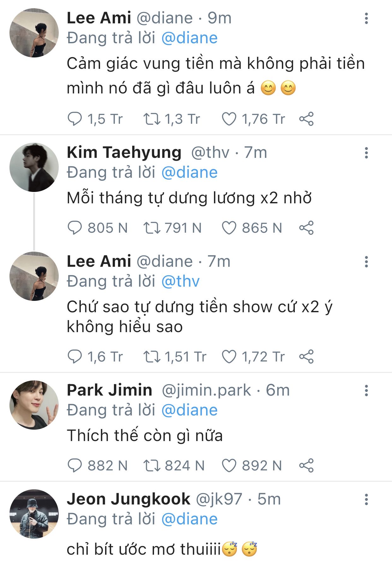Share Lee Ami's 9m tweet

(x=306, y=119)
